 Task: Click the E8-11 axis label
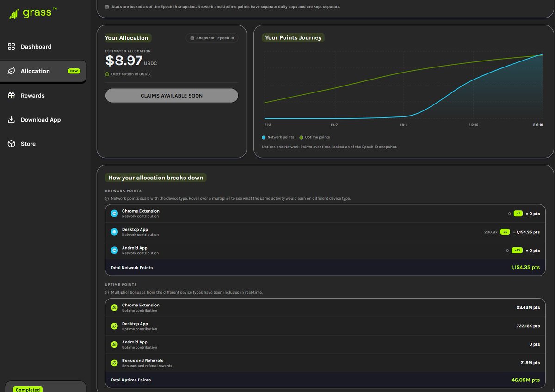[x=403, y=125]
